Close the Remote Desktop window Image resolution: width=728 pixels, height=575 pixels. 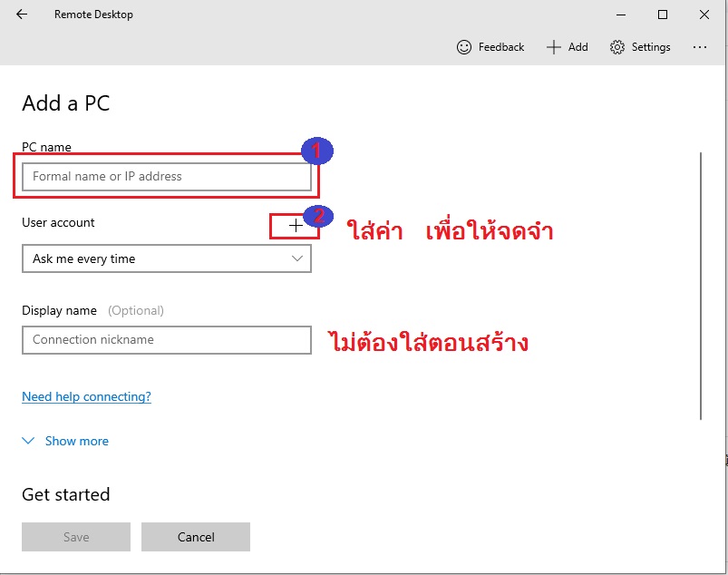pyautogui.click(x=704, y=15)
